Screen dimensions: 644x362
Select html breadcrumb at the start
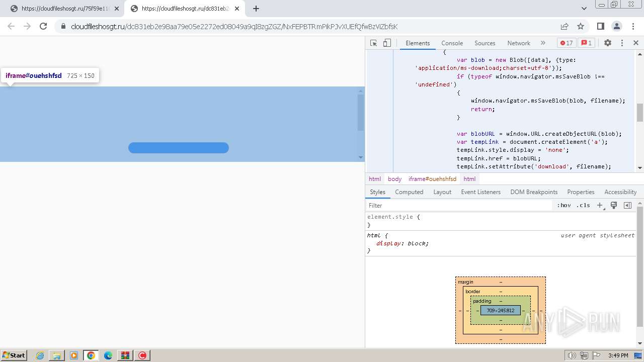[375, 179]
